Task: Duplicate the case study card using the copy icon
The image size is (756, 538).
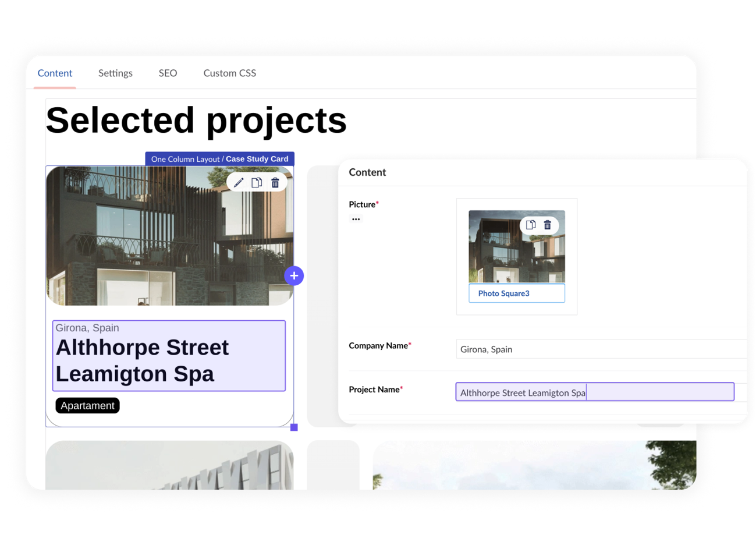Action: (257, 182)
